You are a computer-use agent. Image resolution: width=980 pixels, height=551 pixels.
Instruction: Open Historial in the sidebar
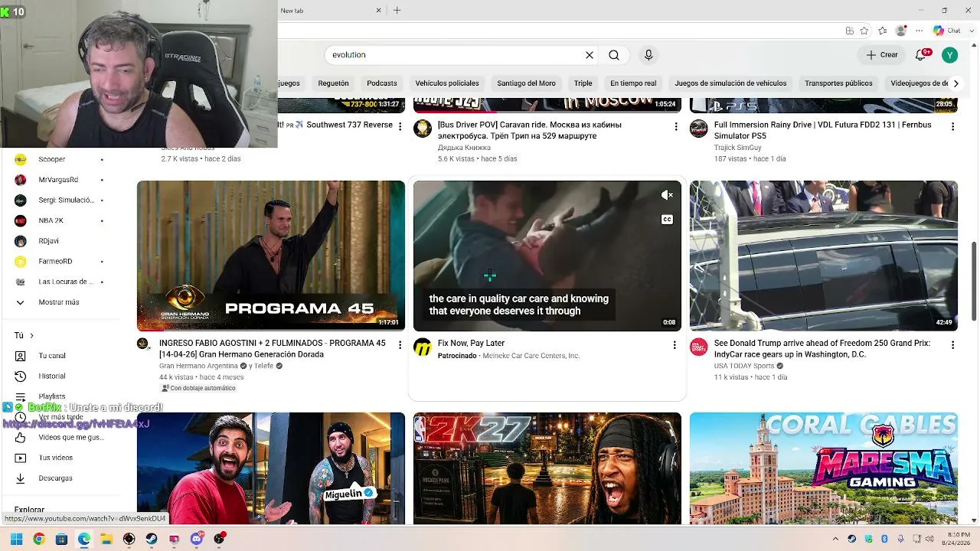[52, 377]
